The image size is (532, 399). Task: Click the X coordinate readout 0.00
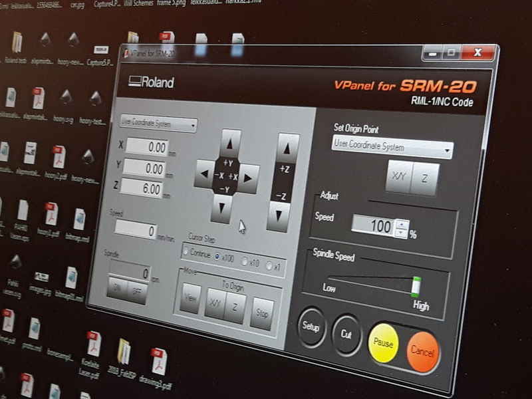(x=147, y=147)
